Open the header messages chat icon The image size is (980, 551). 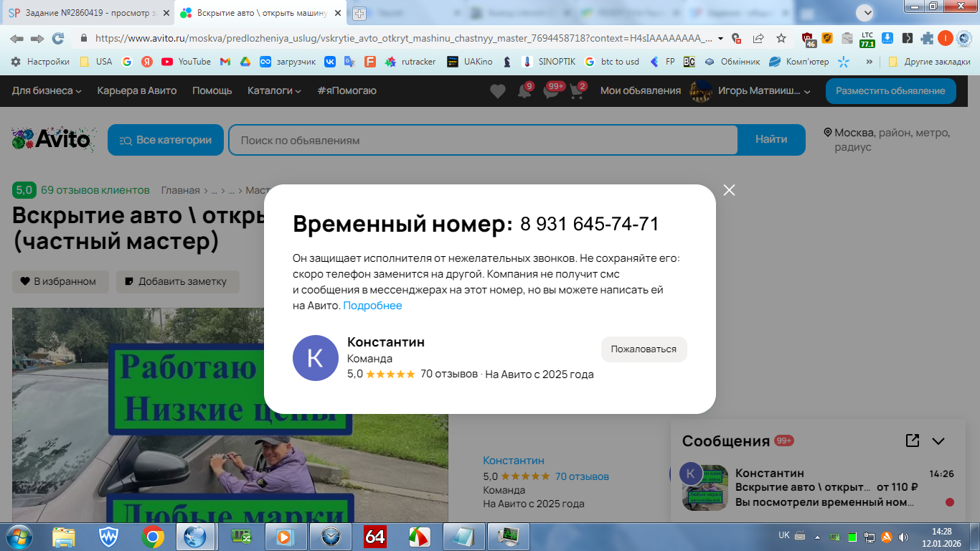click(551, 91)
